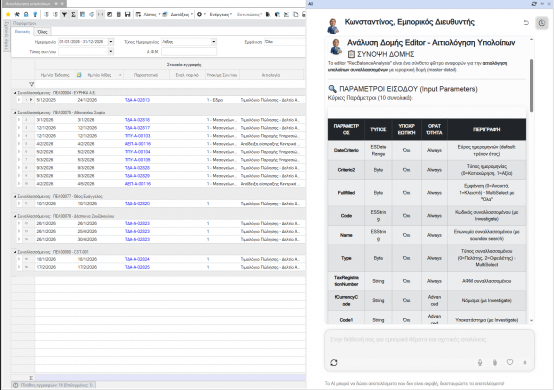Click the blue padlock icon in toolbar
The image size is (554, 390).
[x=26, y=14]
